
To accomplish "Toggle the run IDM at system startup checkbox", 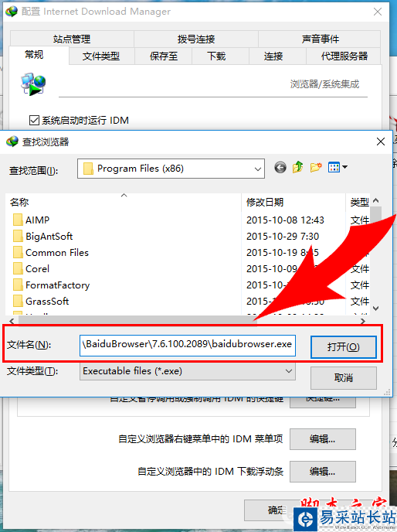I will 34,120.
